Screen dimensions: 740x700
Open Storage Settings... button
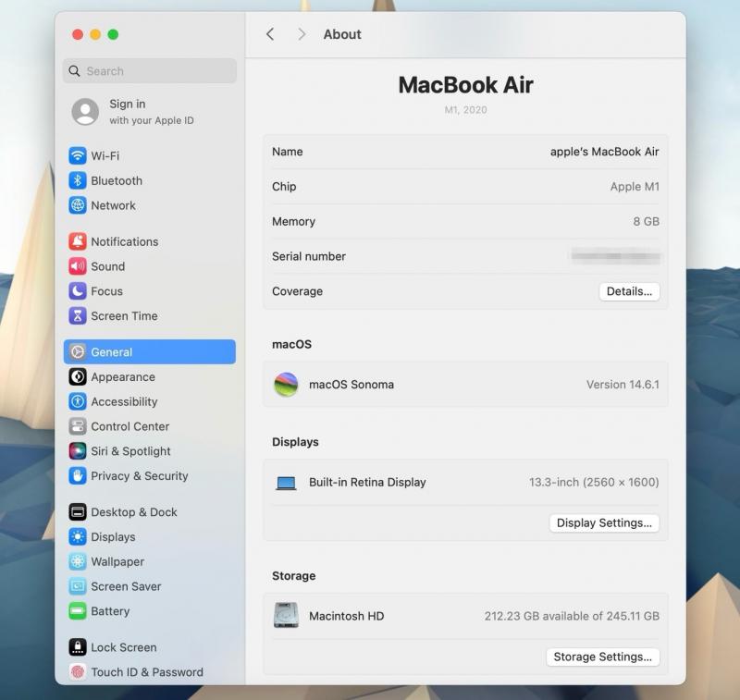[x=603, y=657]
